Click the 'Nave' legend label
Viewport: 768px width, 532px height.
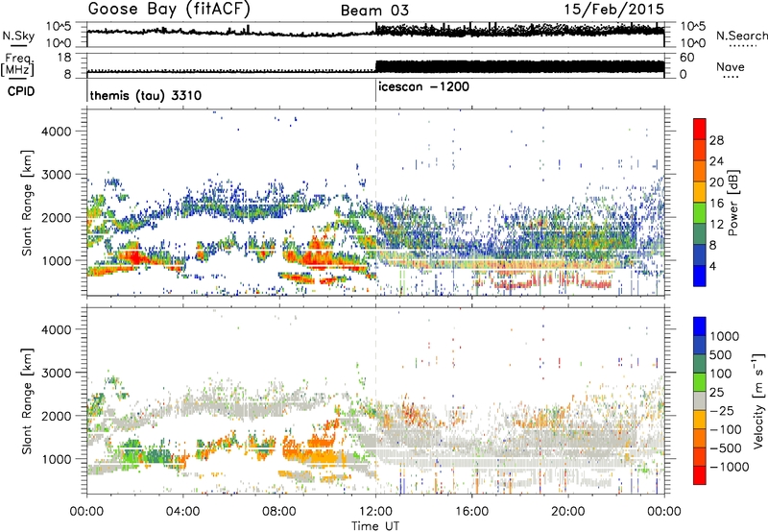(731, 66)
